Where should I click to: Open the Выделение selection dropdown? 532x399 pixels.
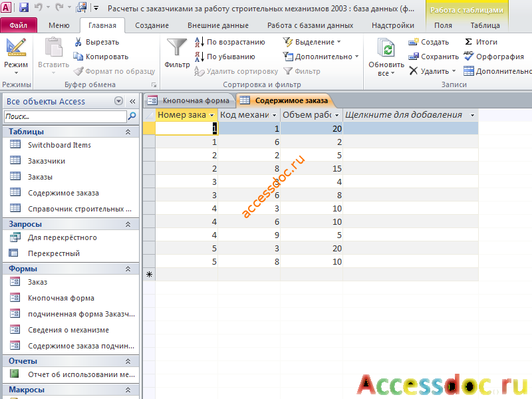pyautogui.click(x=312, y=42)
